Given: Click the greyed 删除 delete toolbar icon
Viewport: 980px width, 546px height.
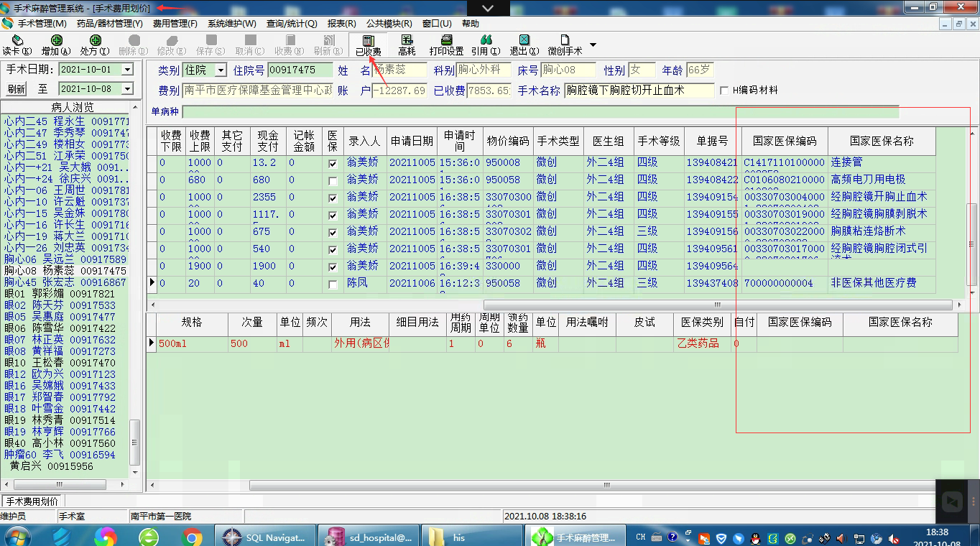Looking at the screenshot, I should (134, 45).
